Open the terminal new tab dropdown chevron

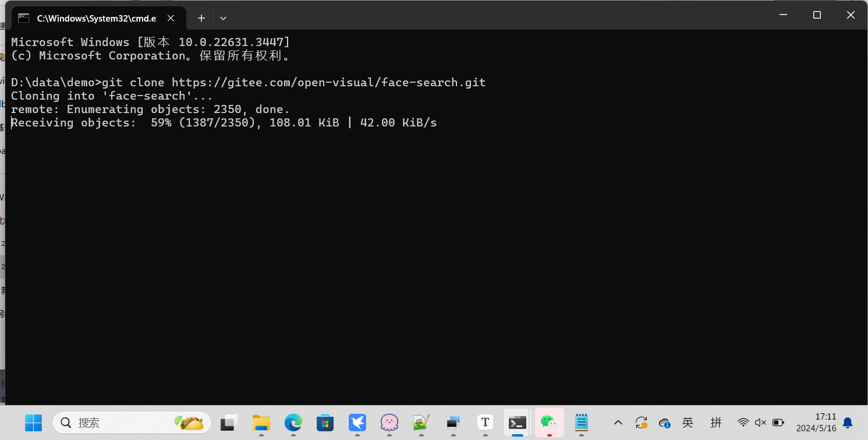click(223, 18)
